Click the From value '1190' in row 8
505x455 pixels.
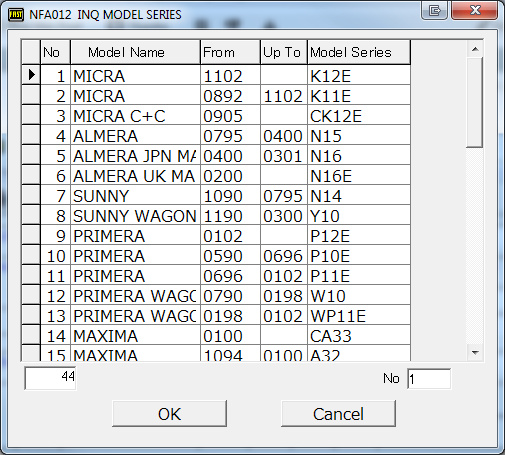pos(230,215)
